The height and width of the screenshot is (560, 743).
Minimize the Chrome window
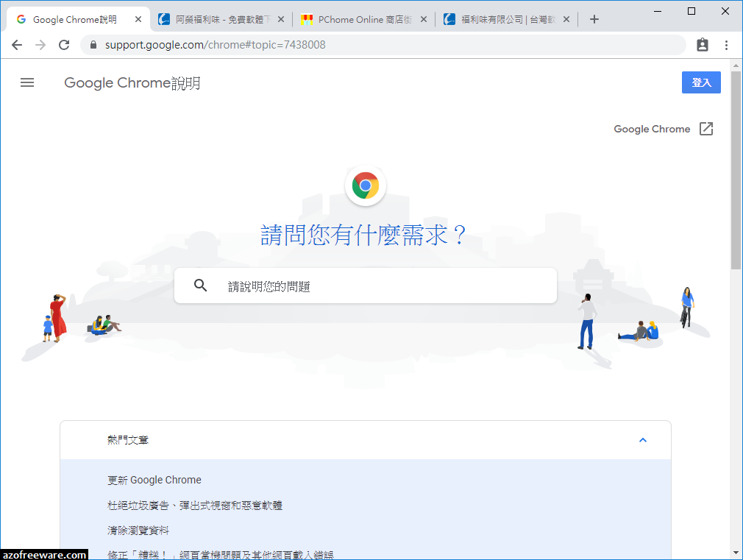pos(658,11)
